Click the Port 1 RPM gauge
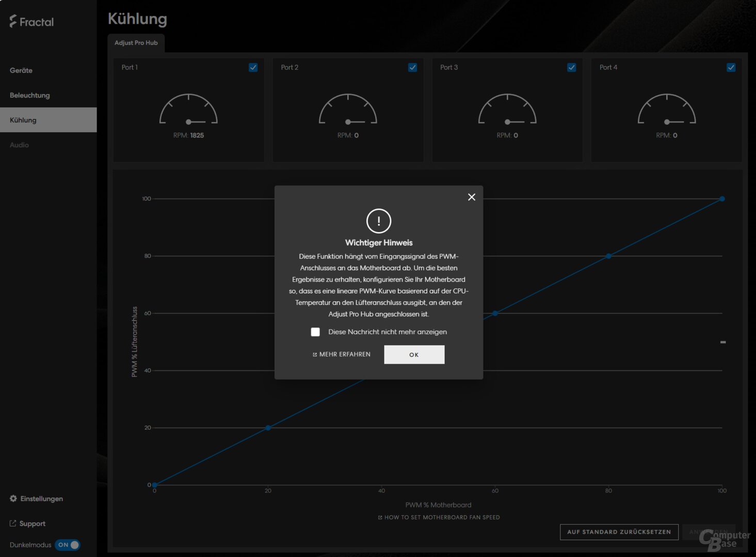 (x=188, y=110)
